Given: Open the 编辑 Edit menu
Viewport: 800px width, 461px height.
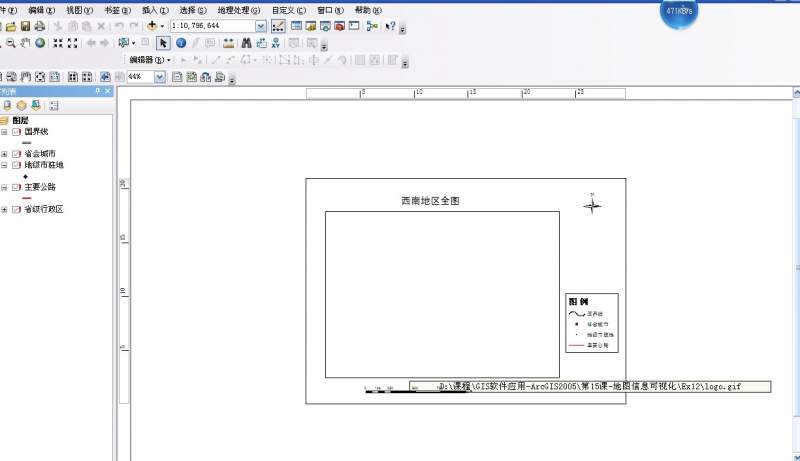Looking at the screenshot, I should [41, 10].
